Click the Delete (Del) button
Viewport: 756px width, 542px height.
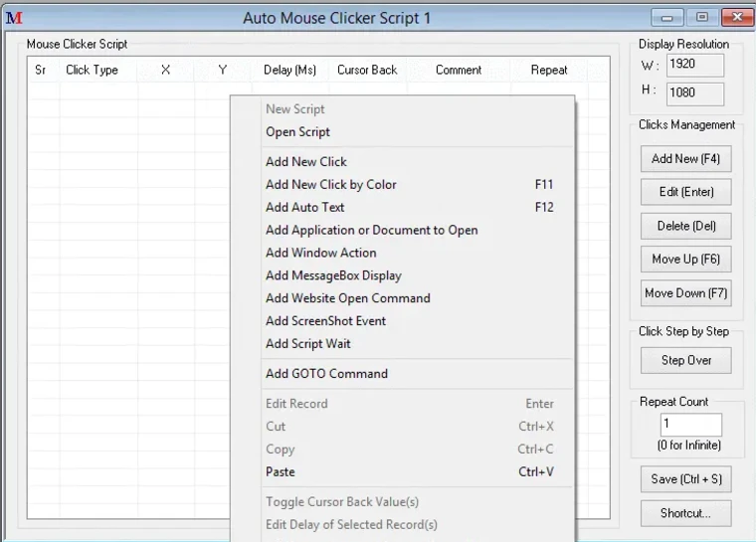click(x=686, y=226)
